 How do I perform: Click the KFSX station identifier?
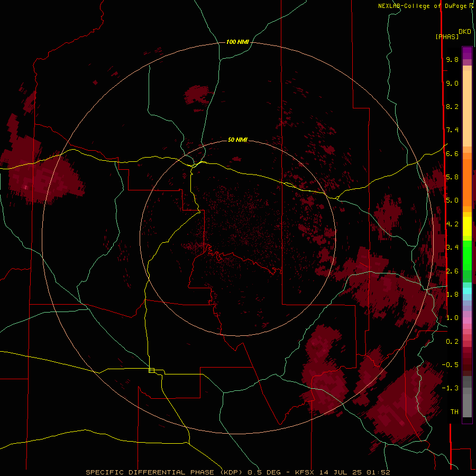(304, 472)
